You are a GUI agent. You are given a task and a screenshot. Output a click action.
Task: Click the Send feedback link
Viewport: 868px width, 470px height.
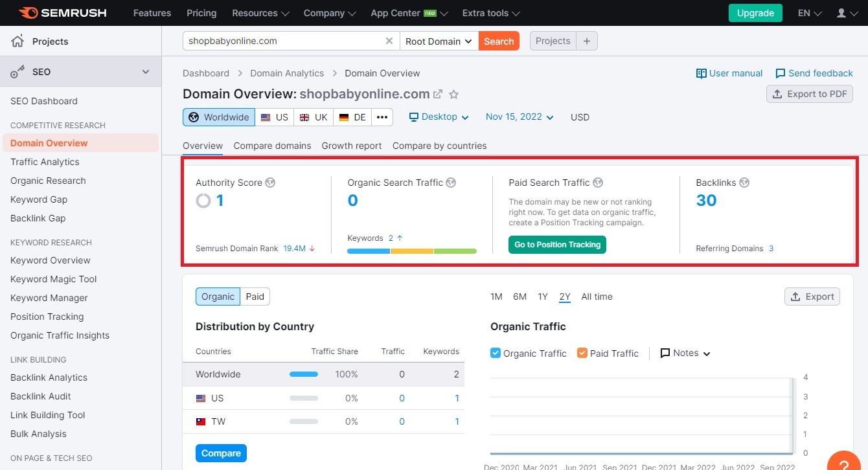pos(814,73)
